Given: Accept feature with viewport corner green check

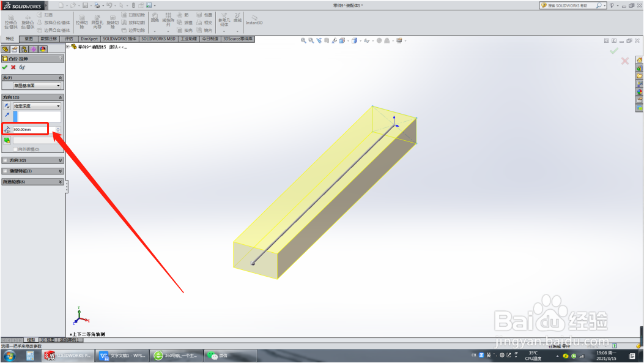Looking at the screenshot, I should pyautogui.click(x=614, y=51).
